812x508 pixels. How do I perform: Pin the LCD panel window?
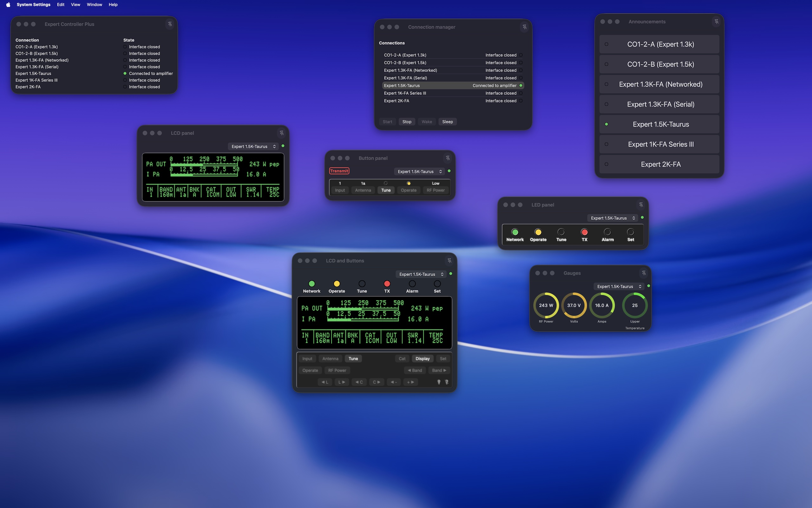click(282, 133)
